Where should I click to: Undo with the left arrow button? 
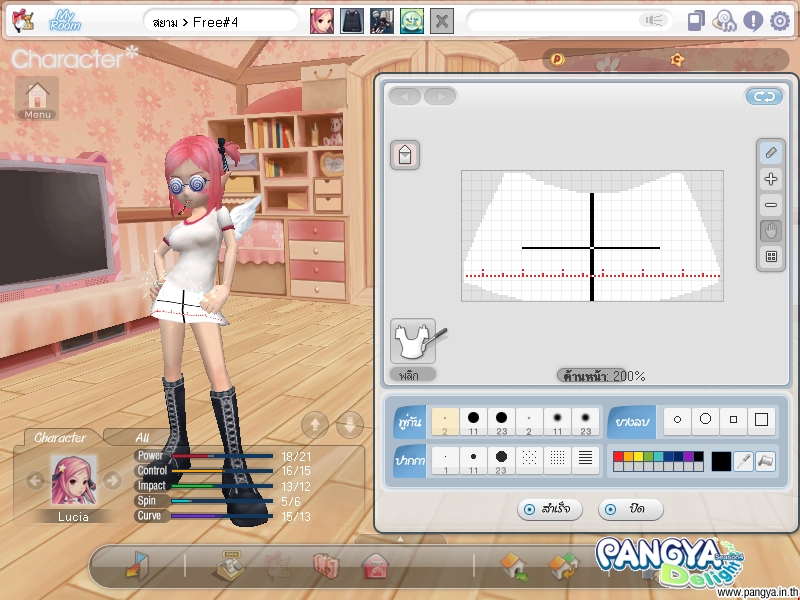coord(406,96)
